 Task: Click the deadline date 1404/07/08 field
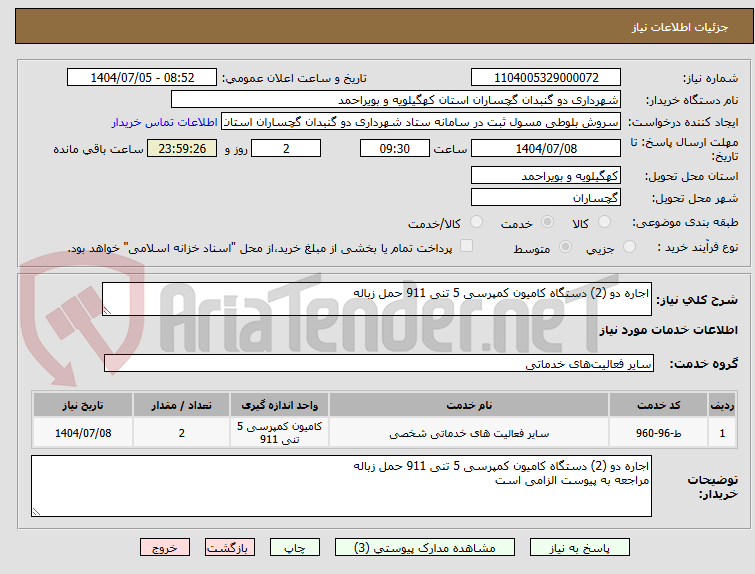[546, 148]
